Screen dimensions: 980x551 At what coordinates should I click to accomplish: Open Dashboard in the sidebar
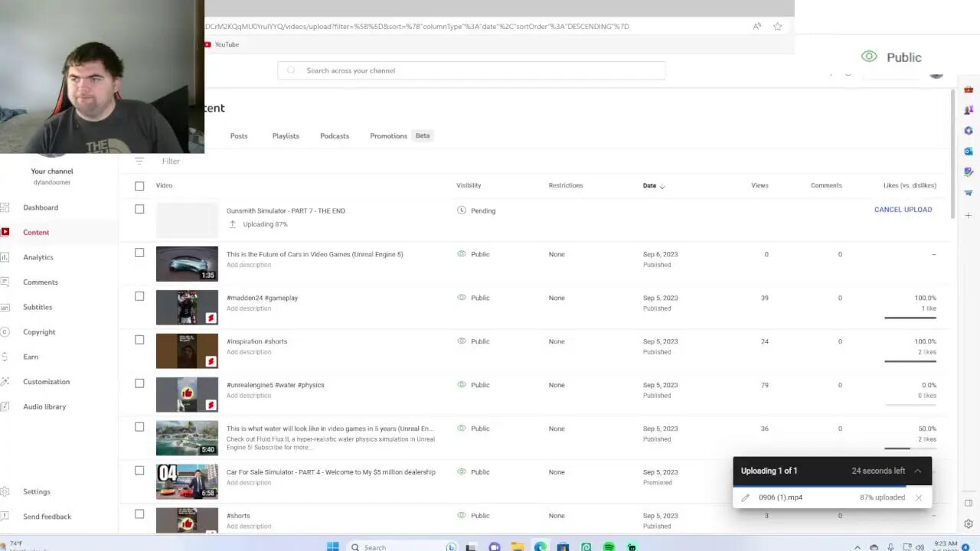[x=41, y=207]
